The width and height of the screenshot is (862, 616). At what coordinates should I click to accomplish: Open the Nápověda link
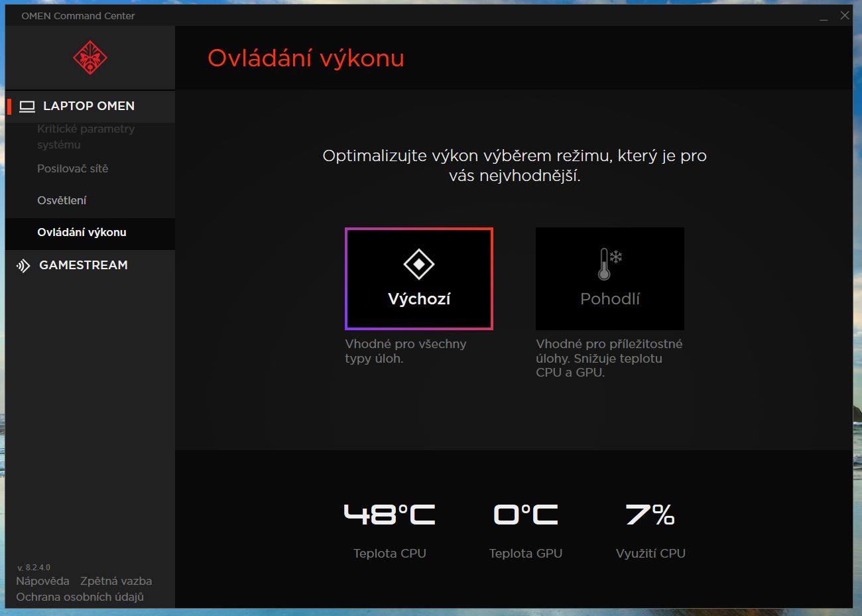42,581
